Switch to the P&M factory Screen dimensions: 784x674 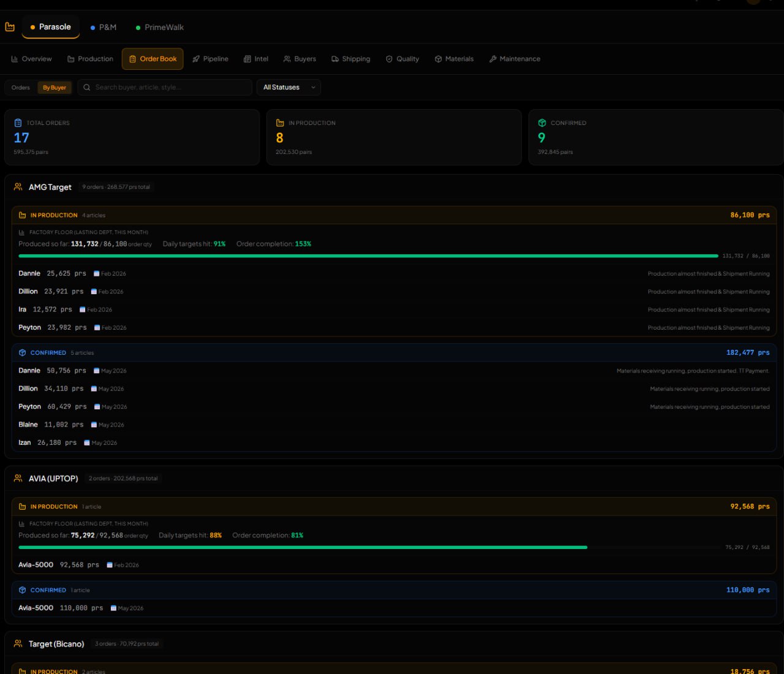click(103, 28)
